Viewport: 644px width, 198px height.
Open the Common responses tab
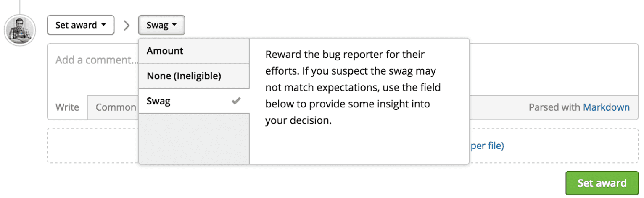pyautogui.click(x=113, y=107)
